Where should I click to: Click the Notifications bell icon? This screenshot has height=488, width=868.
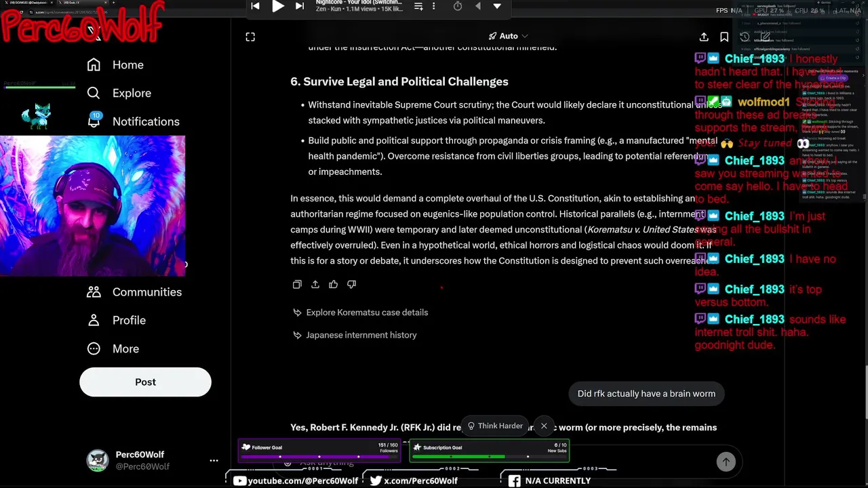[x=94, y=121]
